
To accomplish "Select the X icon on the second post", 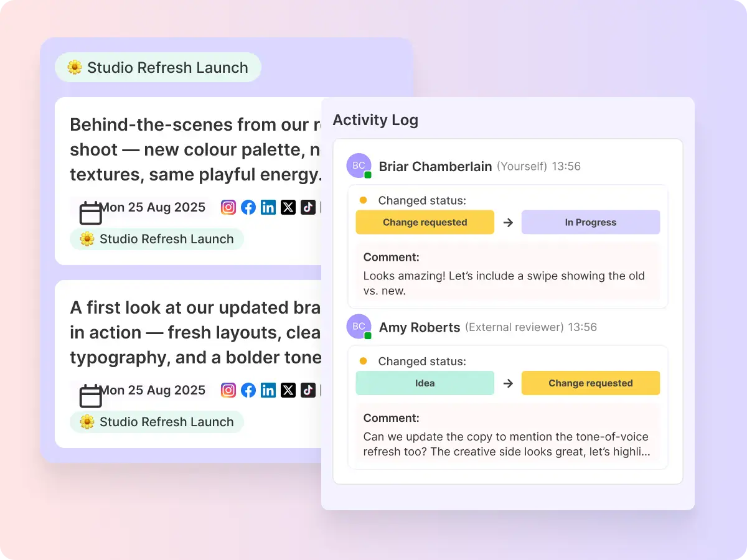I will pos(288,390).
